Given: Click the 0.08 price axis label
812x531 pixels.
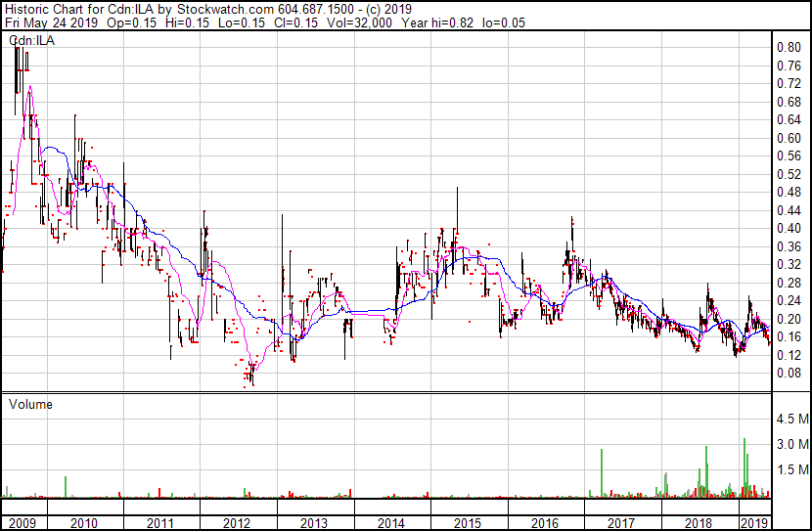Looking at the screenshot, I should pos(789,373).
